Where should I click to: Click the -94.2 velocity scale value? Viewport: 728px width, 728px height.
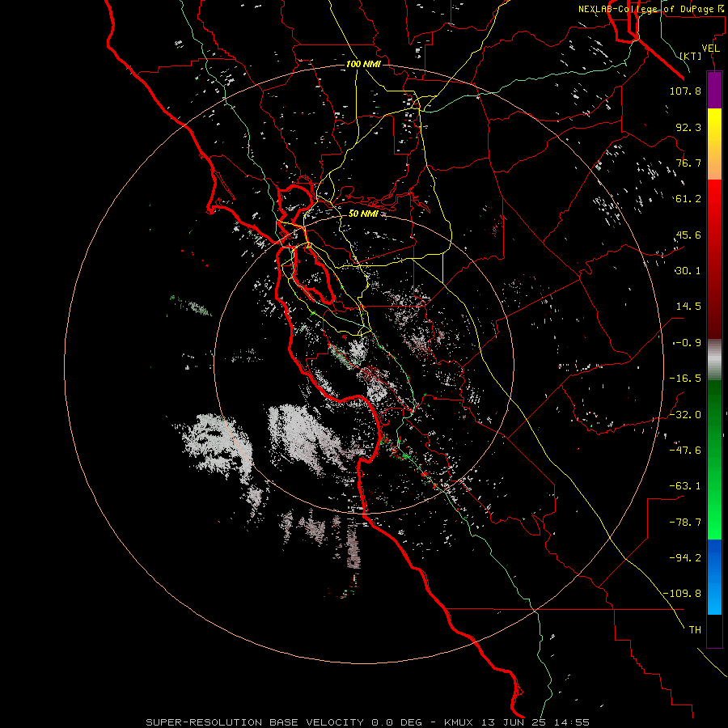[x=685, y=558]
